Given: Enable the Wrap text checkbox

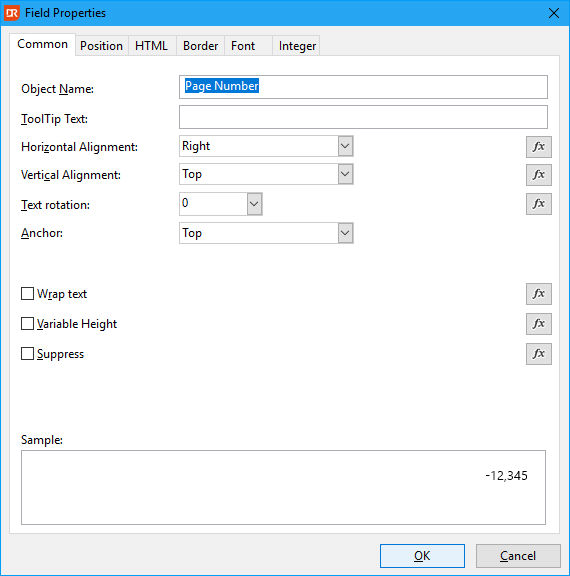Looking at the screenshot, I should click(28, 294).
